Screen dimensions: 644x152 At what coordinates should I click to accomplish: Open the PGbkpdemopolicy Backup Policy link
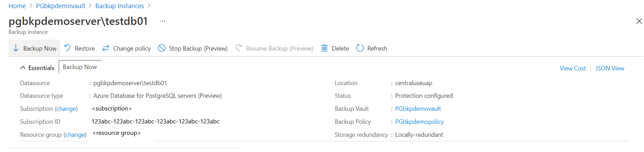419,122
